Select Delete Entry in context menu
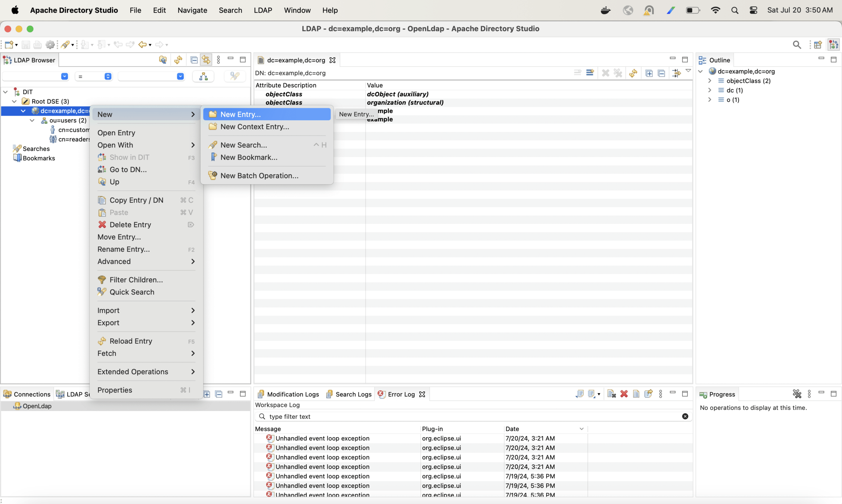842x504 pixels. (x=130, y=225)
